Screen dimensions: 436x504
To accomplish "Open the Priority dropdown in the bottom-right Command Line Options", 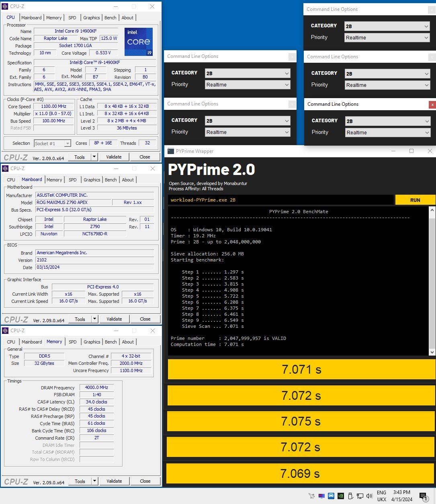I will coord(387,133).
